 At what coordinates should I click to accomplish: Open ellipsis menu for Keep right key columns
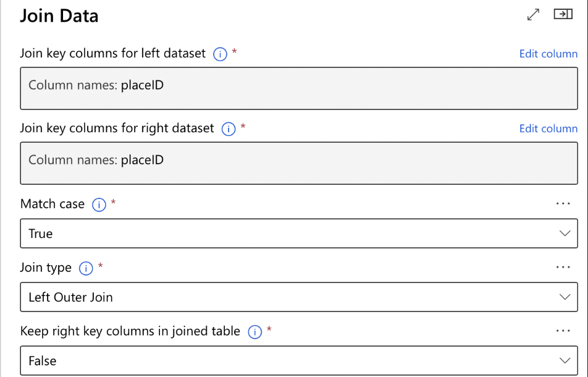(x=563, y=331)
